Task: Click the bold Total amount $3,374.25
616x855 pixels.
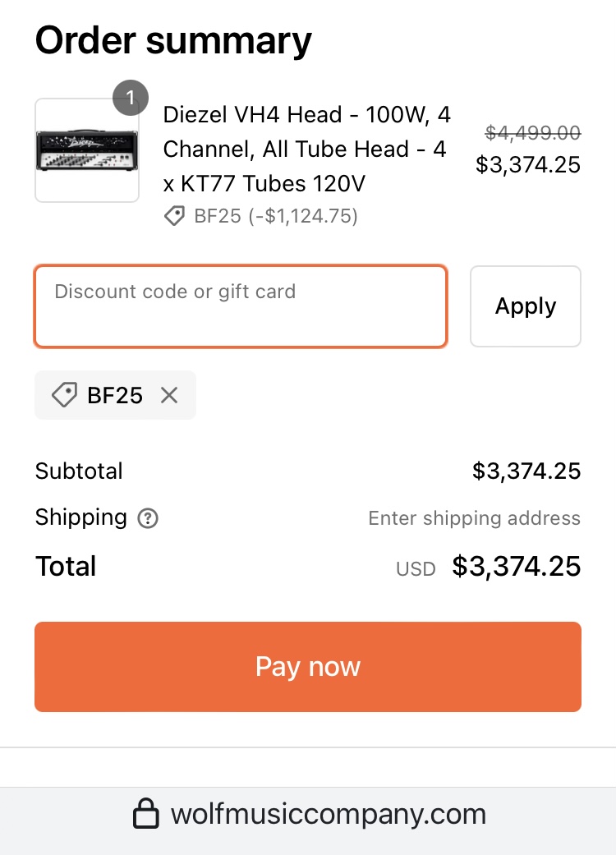Action: point(517,567)
